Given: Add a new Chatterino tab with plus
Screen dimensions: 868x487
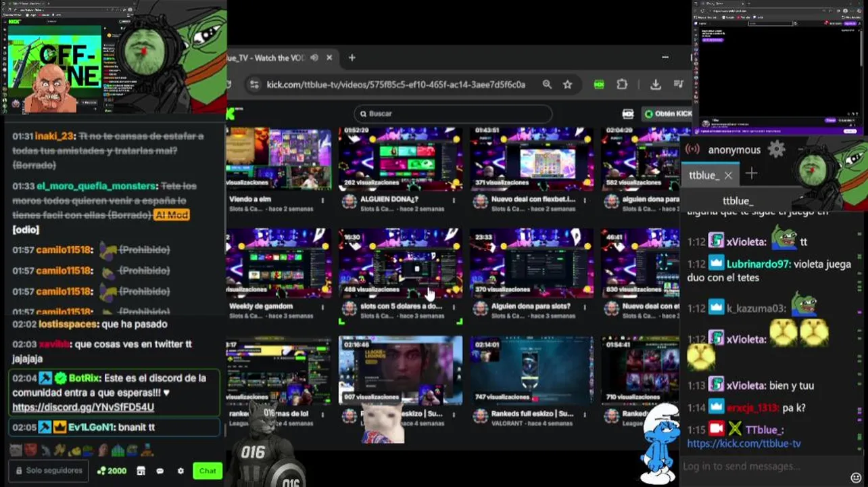Looking at the screenshot, I should [x=752, y=175].
